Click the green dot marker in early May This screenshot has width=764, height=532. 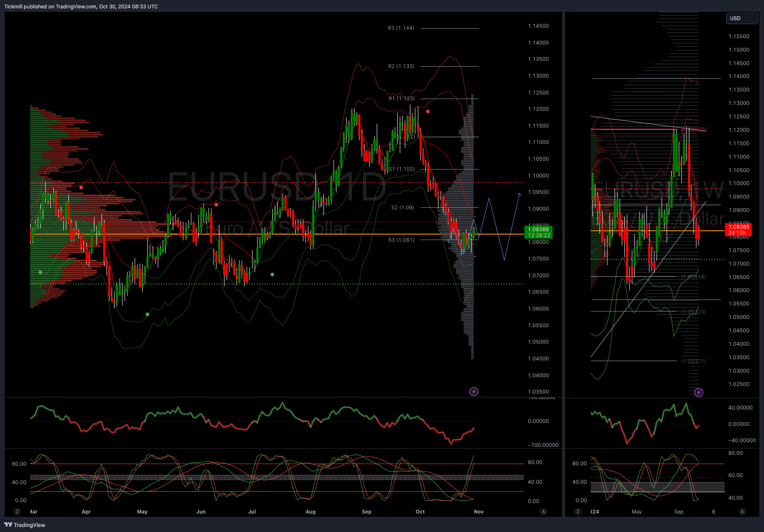147,314
